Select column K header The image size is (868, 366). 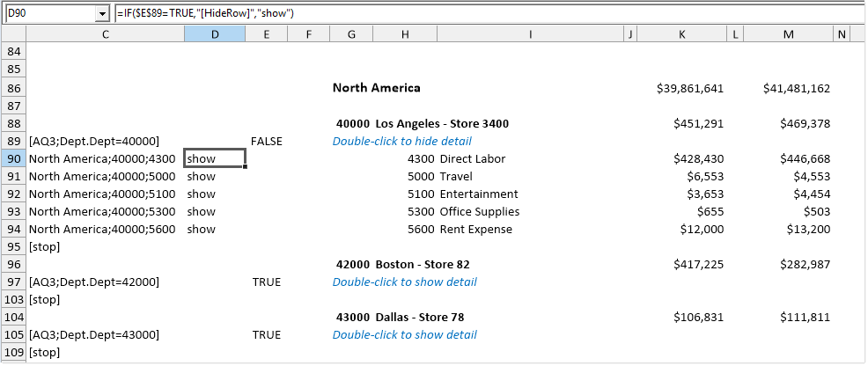click(x=682, y=34)
